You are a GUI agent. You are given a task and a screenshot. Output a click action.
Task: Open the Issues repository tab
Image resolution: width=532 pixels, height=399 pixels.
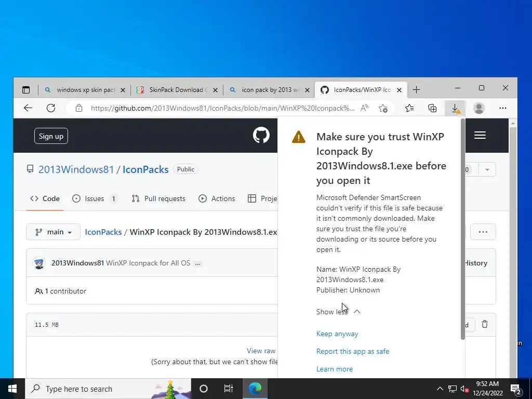(95, 199)
